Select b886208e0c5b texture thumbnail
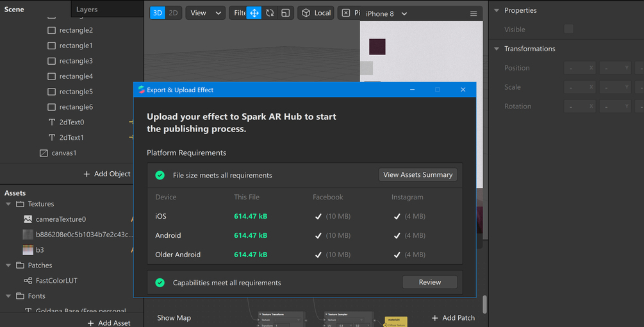644x327 pixels. pyautogui.click(x=28, y=235)
